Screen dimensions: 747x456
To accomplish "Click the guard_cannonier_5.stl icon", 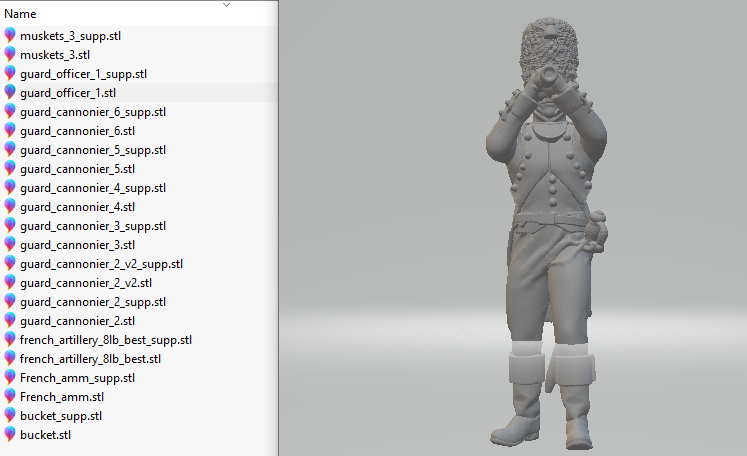I will [x=10, y=169].
